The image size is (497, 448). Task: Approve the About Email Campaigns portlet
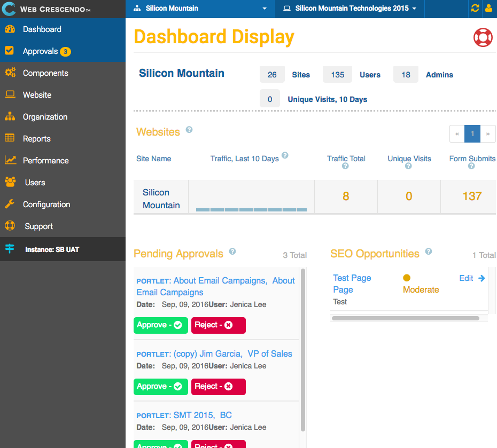161,325
